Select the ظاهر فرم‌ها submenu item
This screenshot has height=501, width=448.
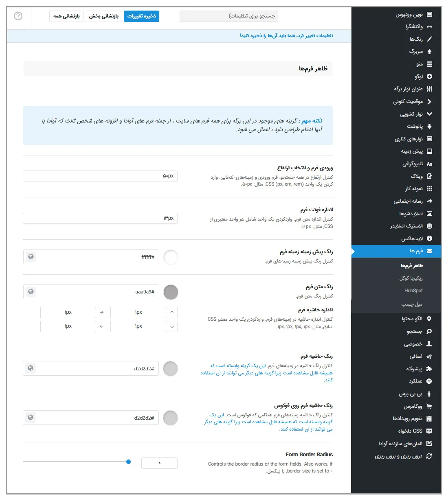(411, 265)
